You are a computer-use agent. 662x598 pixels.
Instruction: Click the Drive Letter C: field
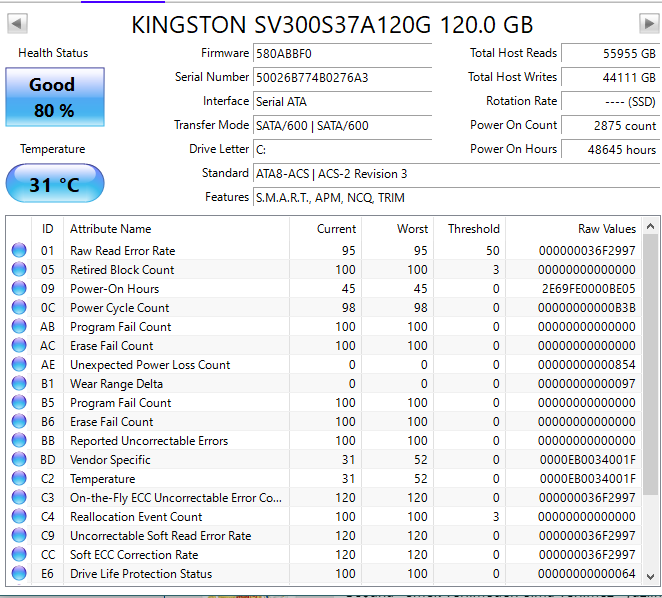[x=342, y=150]
